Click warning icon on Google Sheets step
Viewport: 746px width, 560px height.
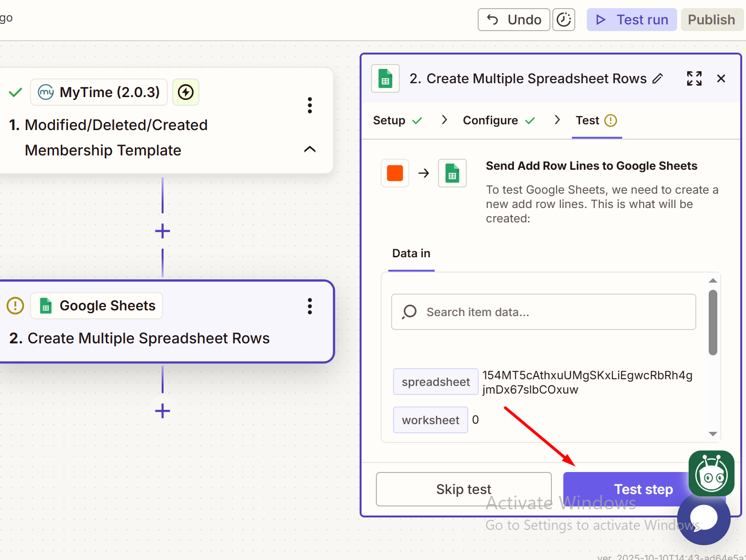click(x=15, y=306)
